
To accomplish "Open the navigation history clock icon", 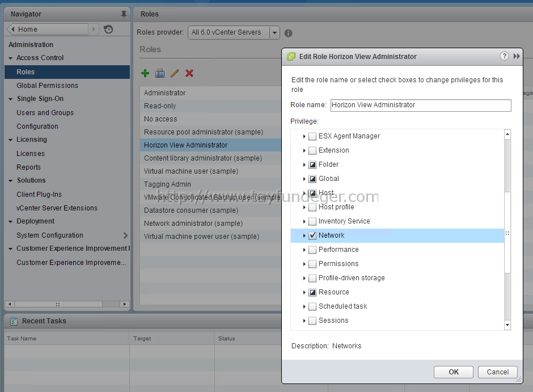I will coord(108,29).
